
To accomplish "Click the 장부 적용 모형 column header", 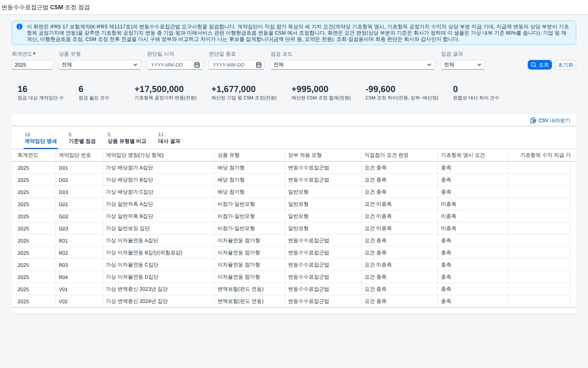I will tap(323, 155).
